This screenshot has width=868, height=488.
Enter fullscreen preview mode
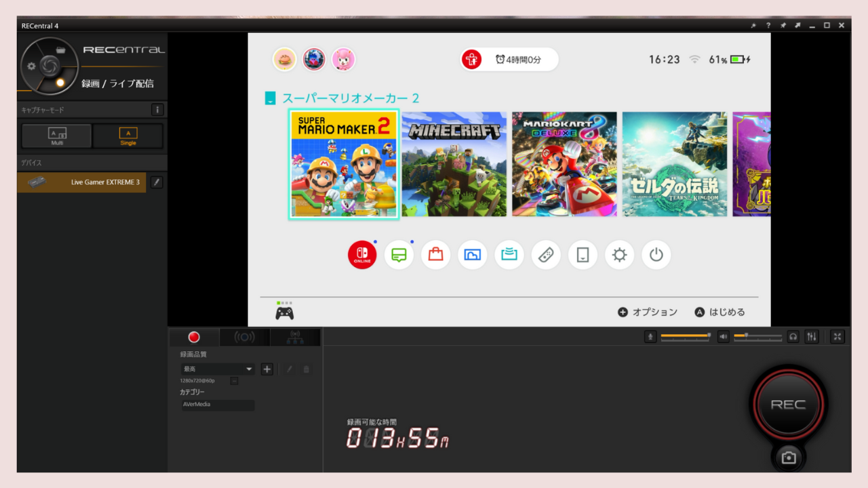coord(837,336)
